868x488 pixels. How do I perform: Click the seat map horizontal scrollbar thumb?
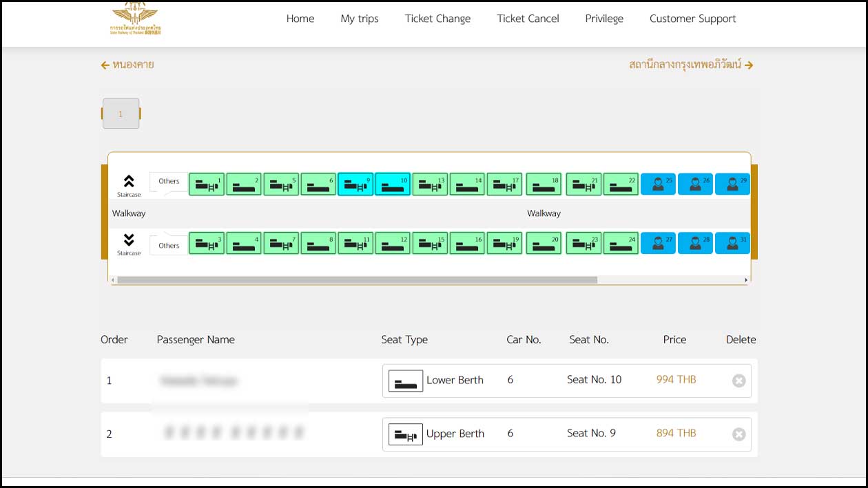coord(357,280)
